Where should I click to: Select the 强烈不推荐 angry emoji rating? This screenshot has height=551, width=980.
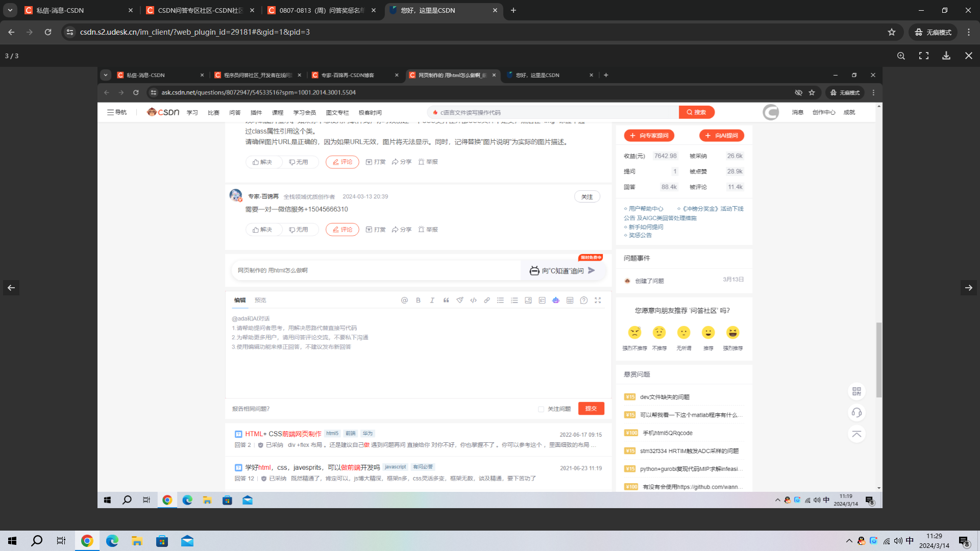[634, 332]
